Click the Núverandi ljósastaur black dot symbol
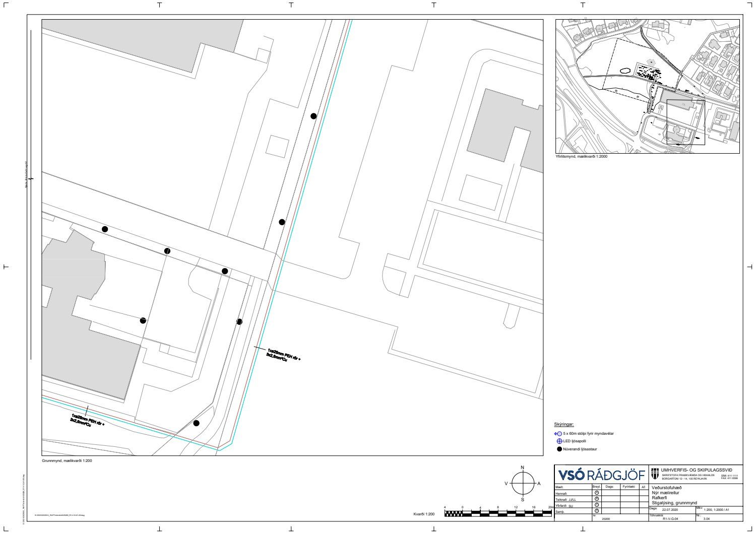The height and width of the screenshot is (534, 756). (x=559, y=449)
